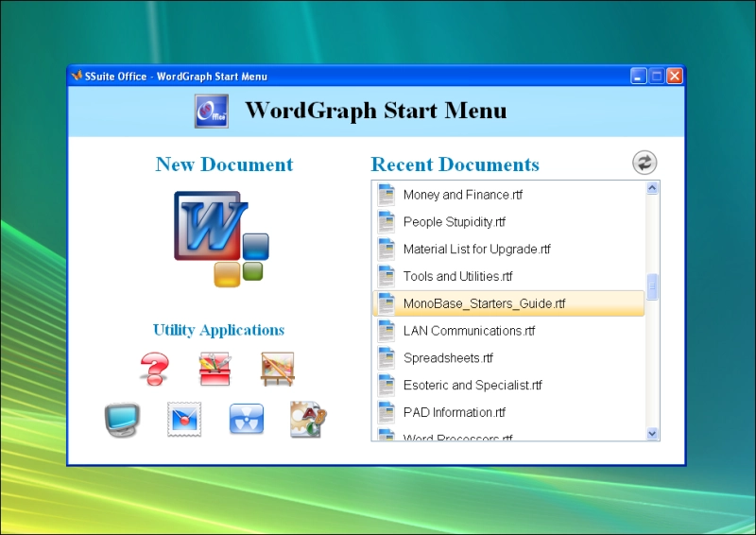Viewport: 756px width, 535px height.
Task: Launch the red toolbox utility
Action: click(215, 369)
